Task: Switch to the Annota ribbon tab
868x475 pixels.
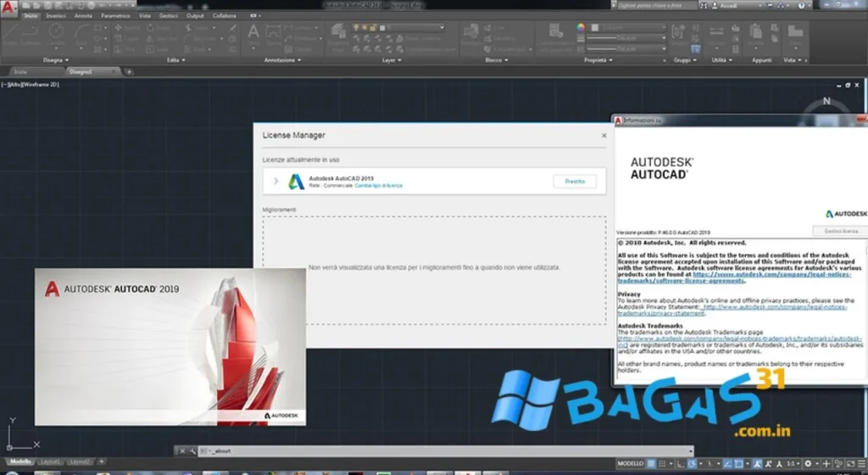Action: [83, 15]
